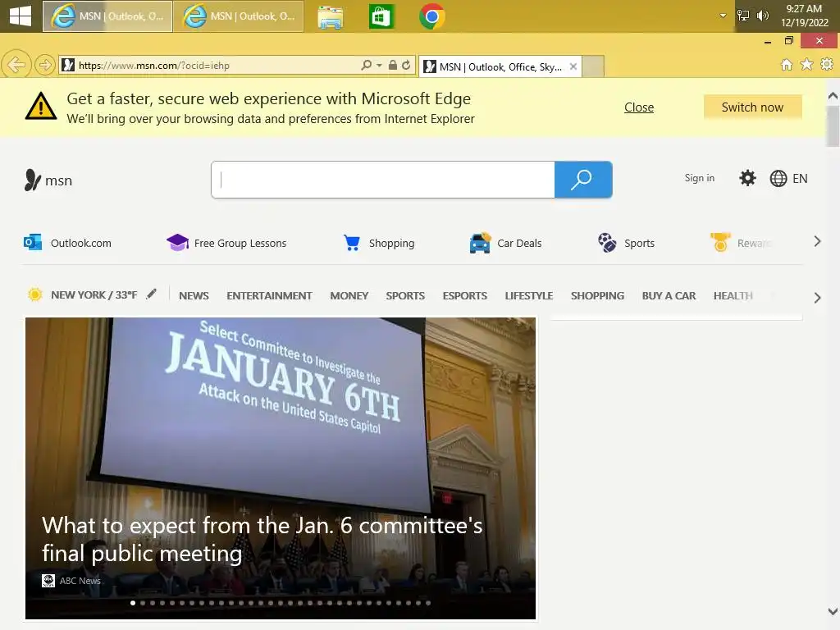840x630 pixels.
Task: Open the Car Deals shortcut
Action: [505, 243]
